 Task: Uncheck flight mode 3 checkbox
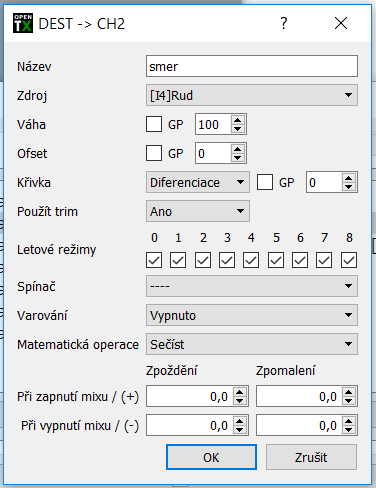point(227,260)
